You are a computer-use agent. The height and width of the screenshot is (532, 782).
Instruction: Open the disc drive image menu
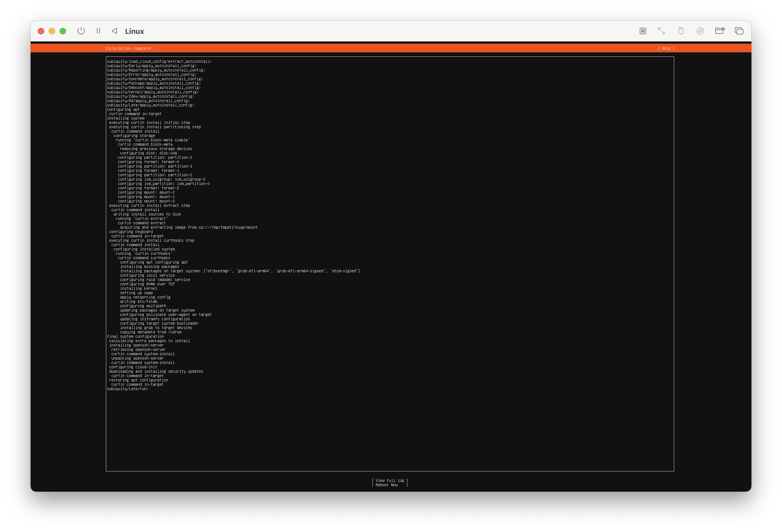(x=700, y=31)
